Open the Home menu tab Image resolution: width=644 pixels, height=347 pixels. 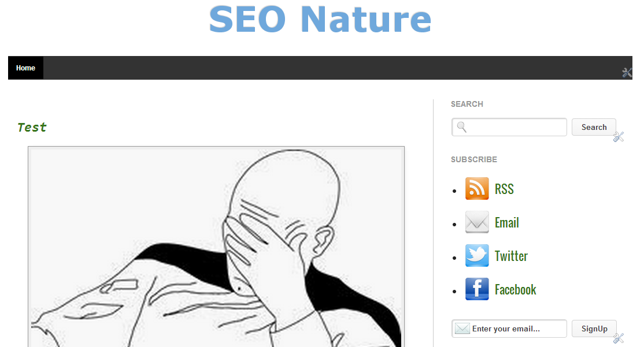click(x=25, y=68)
